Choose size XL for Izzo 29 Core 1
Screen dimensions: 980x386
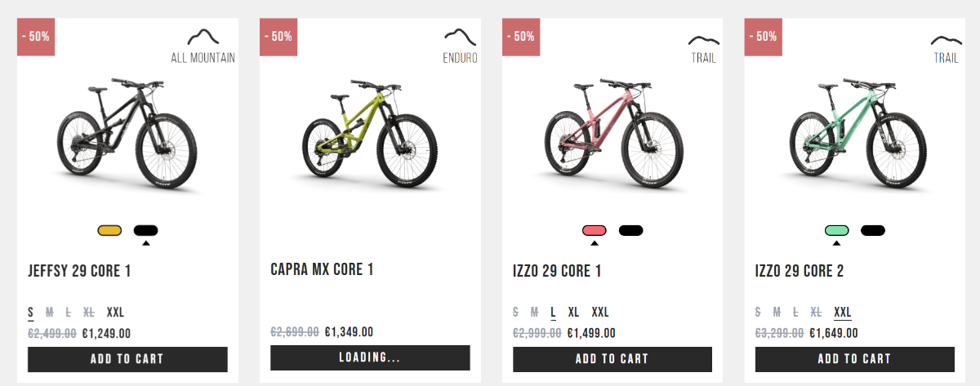coord(573,312)
